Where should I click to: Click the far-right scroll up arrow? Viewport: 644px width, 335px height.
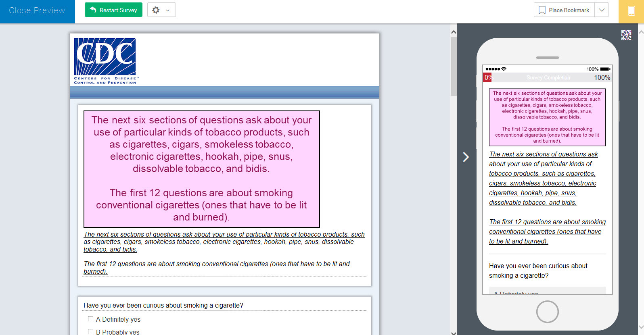click(641, 32)
